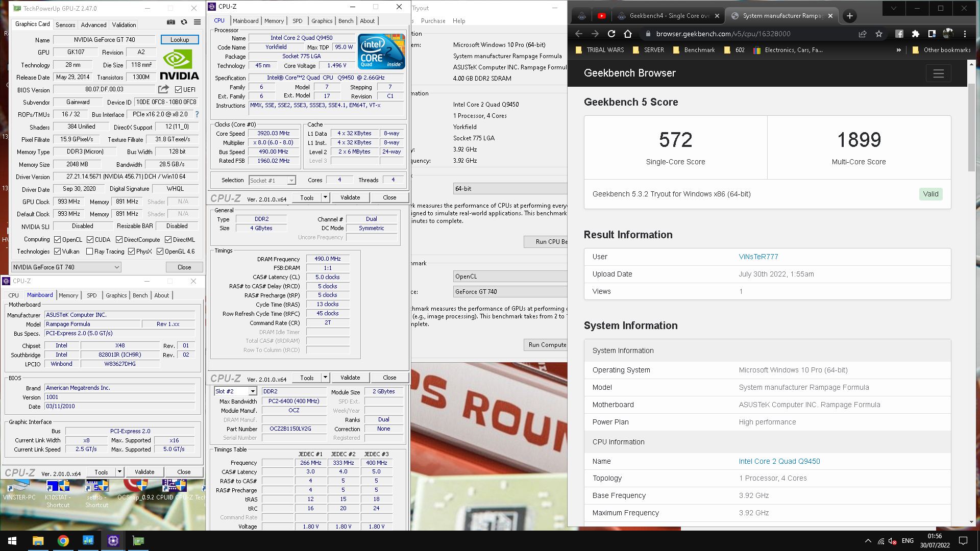Refresh GPU-Z data with the refresh icon
The image size is (980, 551).
coord(184,22)
